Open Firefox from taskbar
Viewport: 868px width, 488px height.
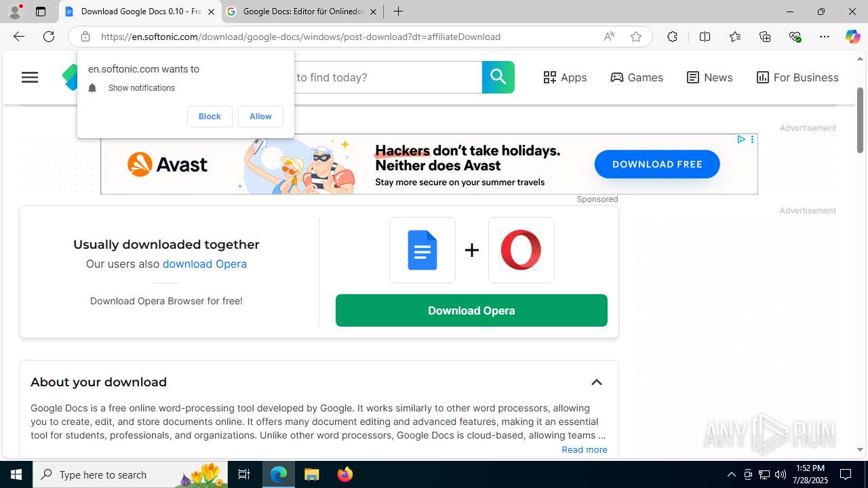coord(345,474)
